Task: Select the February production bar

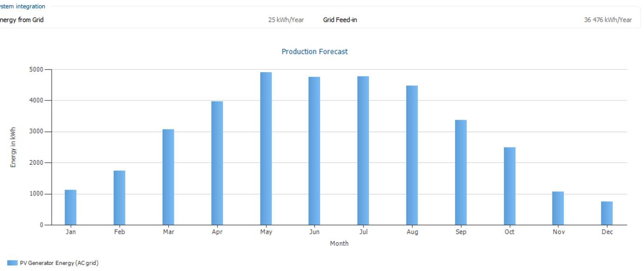Action: (119, 198)
